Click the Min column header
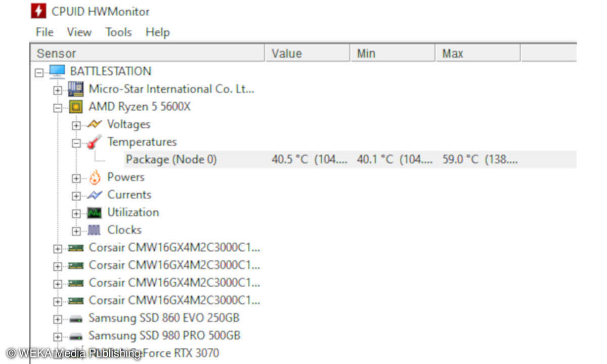The image size is (607, 364). tap(393, 53)
